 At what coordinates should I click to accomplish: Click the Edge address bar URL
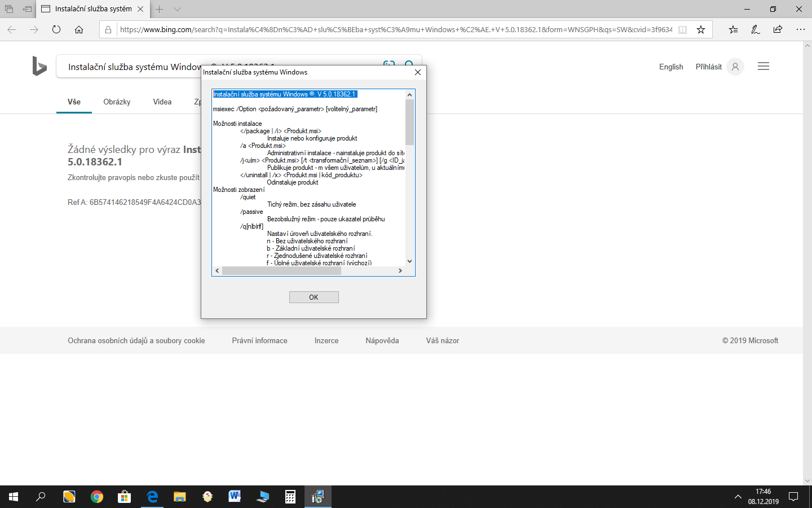pos(396,29)
